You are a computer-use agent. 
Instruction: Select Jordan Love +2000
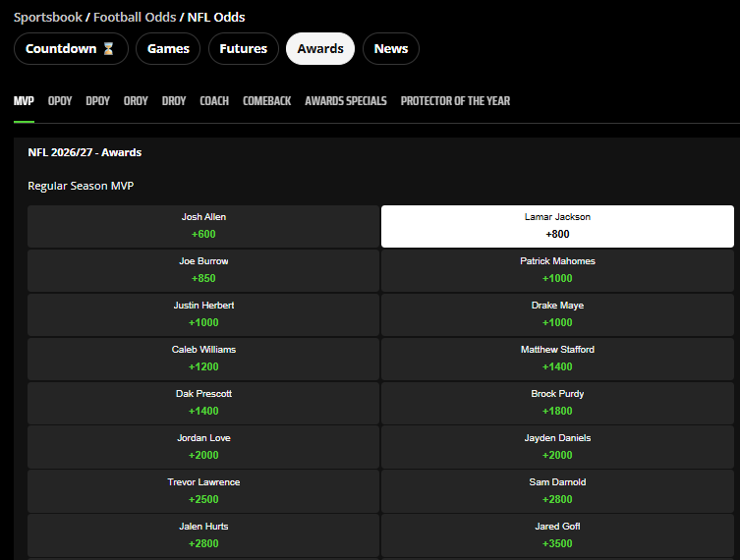(203, 447)
